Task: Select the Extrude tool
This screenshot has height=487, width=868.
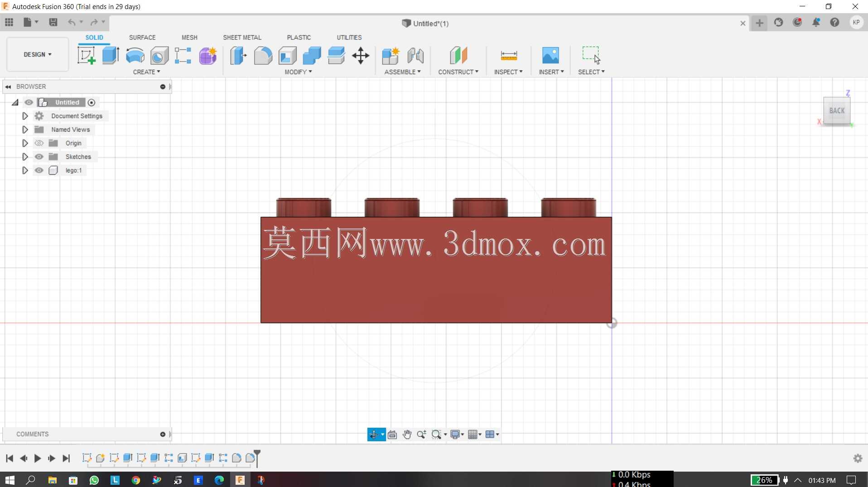Action: tap(111, 56)
